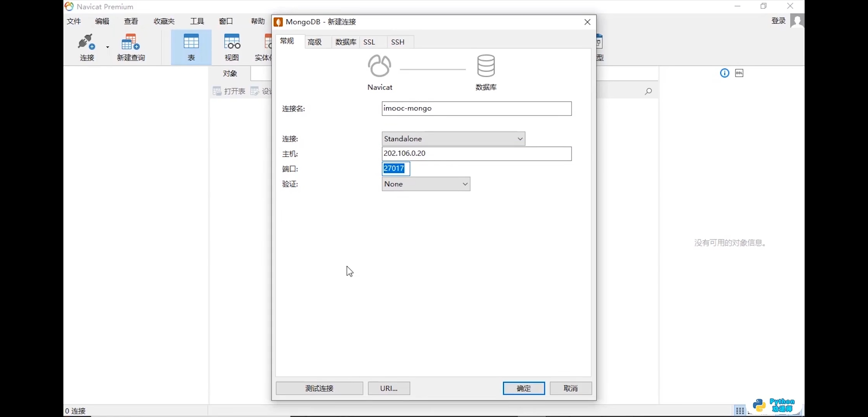Click the 新建查询 new query icon
The image size is (868, 417).
pyautogui.click(x=131, y=47)
